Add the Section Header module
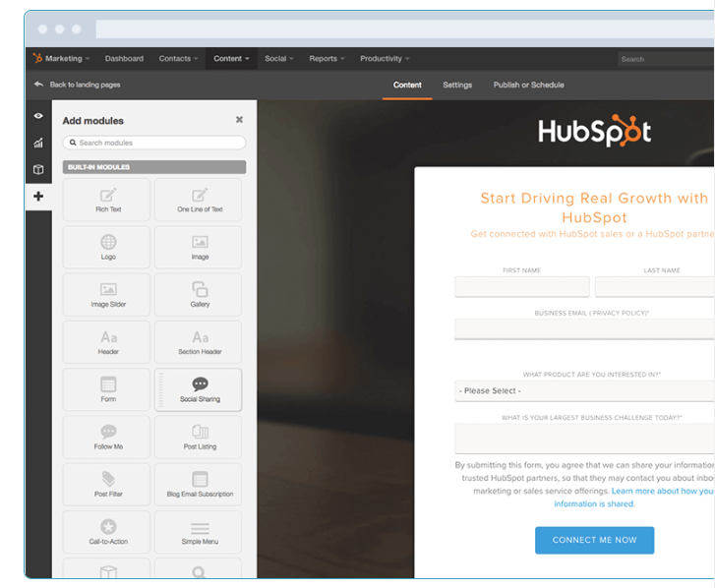Viewport: 715px width, 588px height. point(198,342)
